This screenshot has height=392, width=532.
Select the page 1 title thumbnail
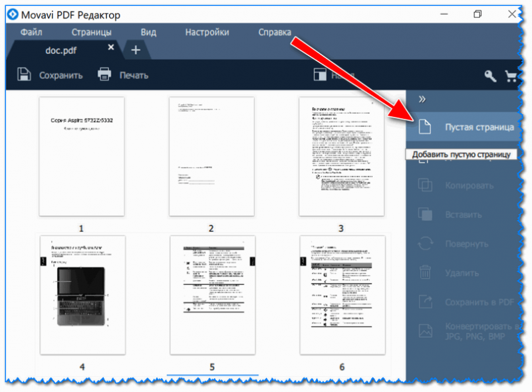click(82, 156)
